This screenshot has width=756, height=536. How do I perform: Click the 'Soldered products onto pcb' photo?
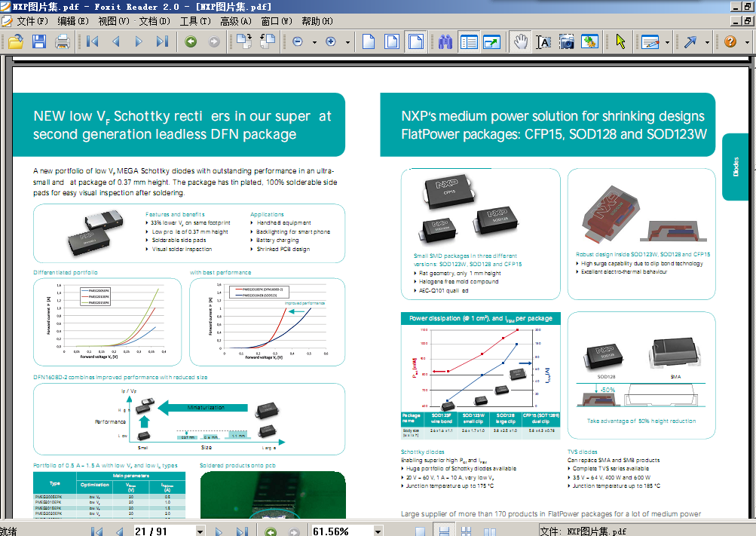(273, 495)
